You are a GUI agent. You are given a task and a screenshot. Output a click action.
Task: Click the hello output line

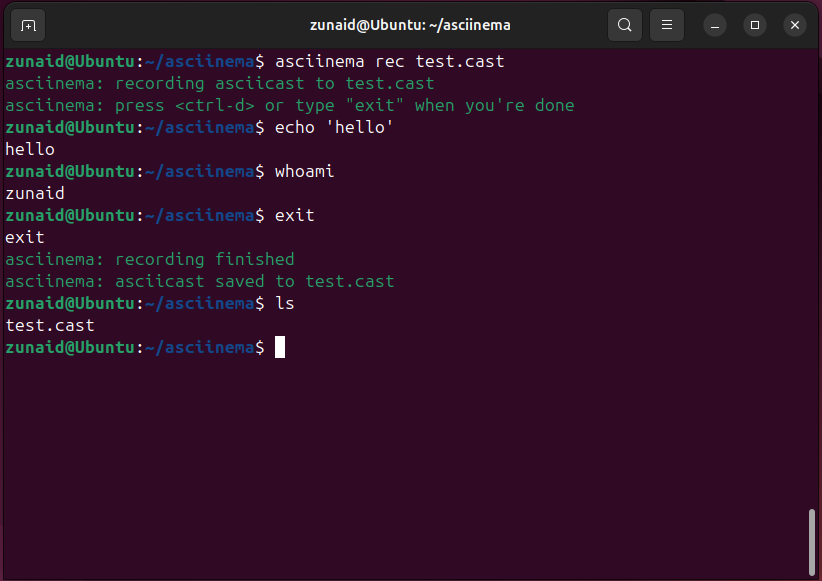point(29,149)
